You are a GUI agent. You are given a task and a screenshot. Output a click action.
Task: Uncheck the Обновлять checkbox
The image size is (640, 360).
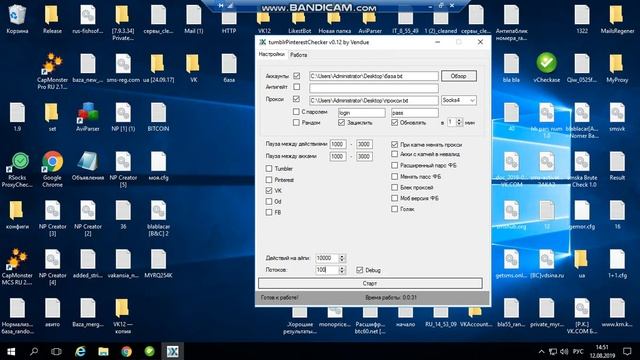tap(394, 122)
